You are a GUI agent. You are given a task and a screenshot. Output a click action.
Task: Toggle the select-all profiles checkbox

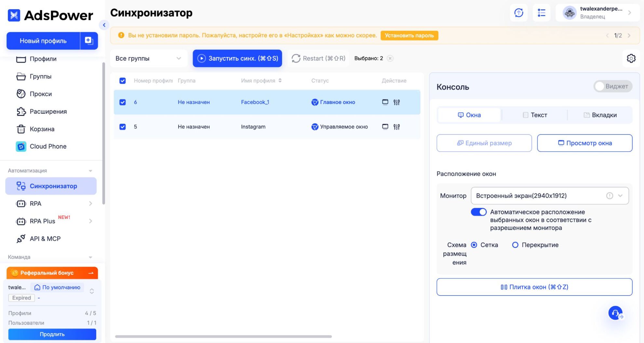(123, 81)
